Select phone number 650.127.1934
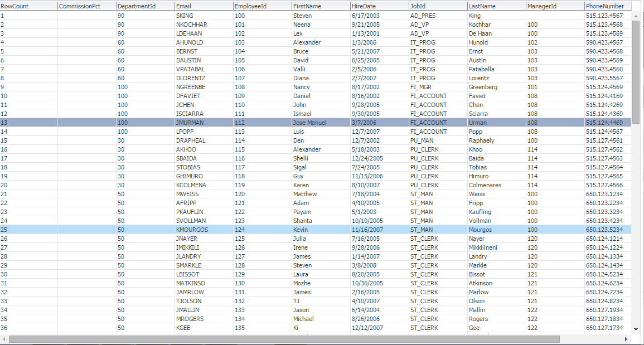This screenshot has width=644, height=345. 609,310
